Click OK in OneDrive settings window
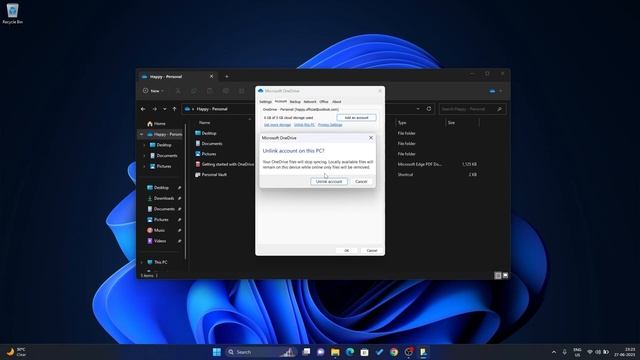Image resolution: width=640 pixels, height=360 pixels. click(x=347, y=250)
